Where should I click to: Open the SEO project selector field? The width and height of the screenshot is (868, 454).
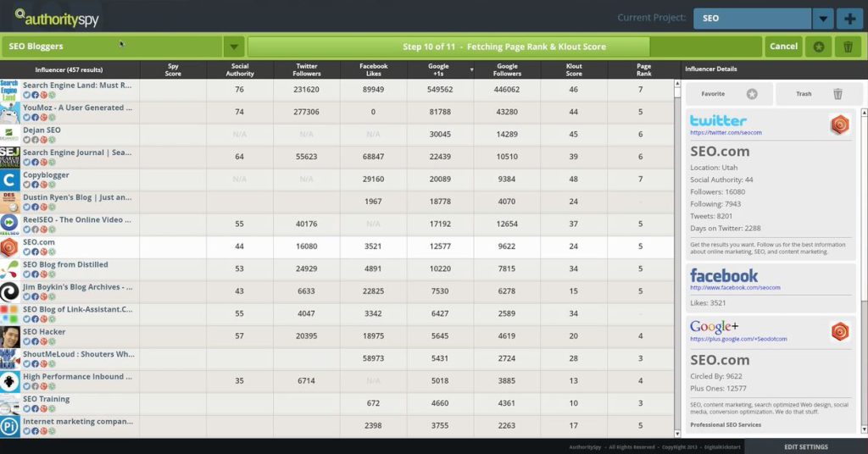pos(751,19)
